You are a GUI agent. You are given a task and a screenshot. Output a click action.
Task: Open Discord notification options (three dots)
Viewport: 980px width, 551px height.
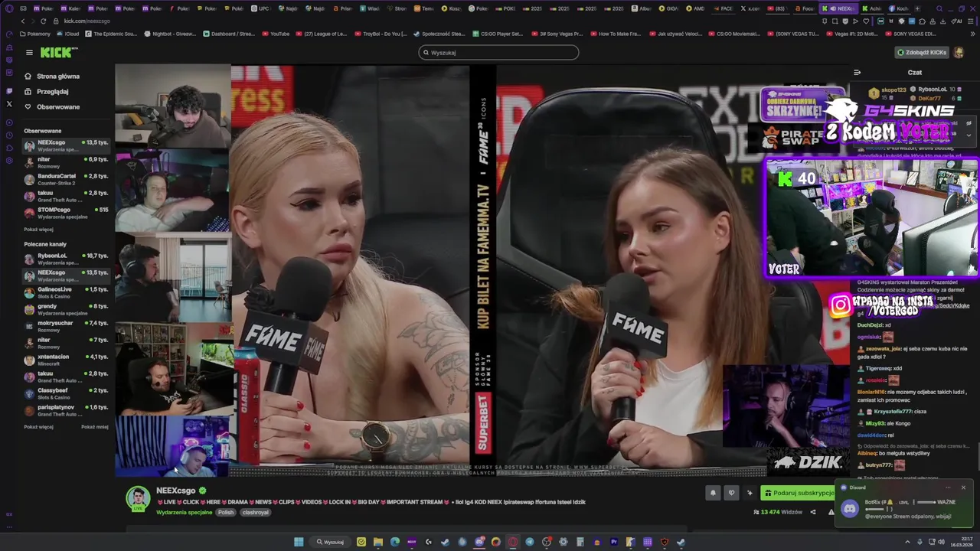tap(948, 487)
